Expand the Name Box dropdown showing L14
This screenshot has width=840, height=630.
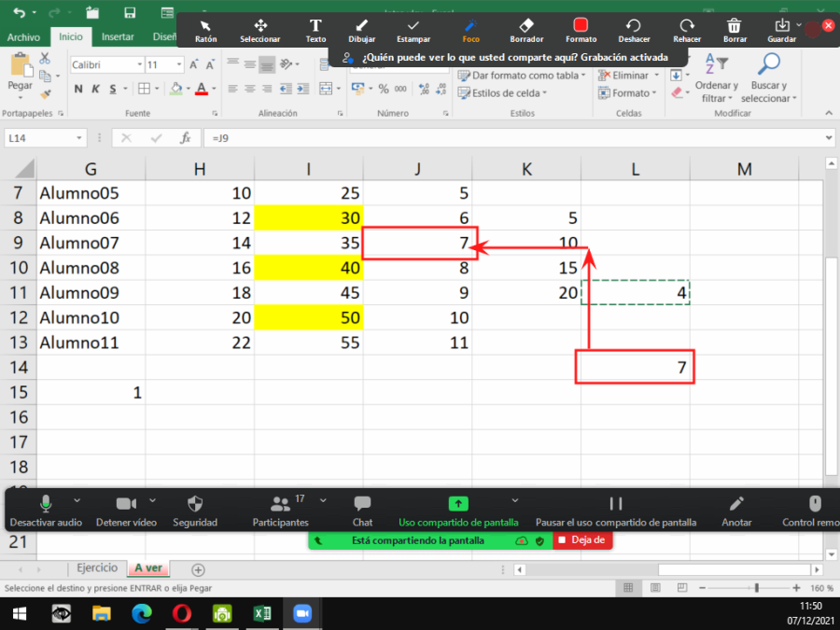79,138
